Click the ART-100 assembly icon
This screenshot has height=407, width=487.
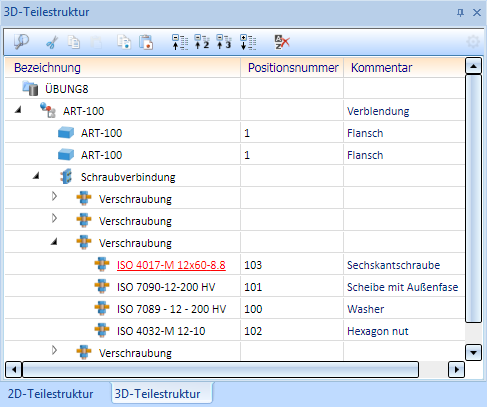[x=48, y=110]
